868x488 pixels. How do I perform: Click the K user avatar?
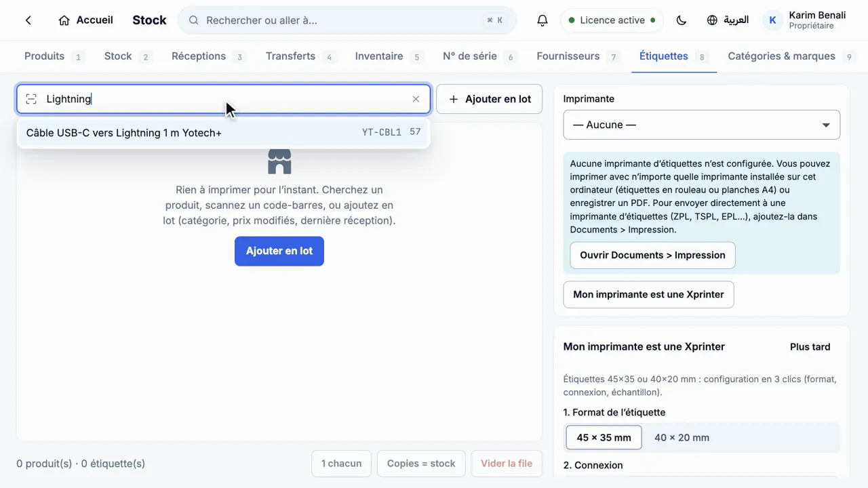click(x=772, y=20)
